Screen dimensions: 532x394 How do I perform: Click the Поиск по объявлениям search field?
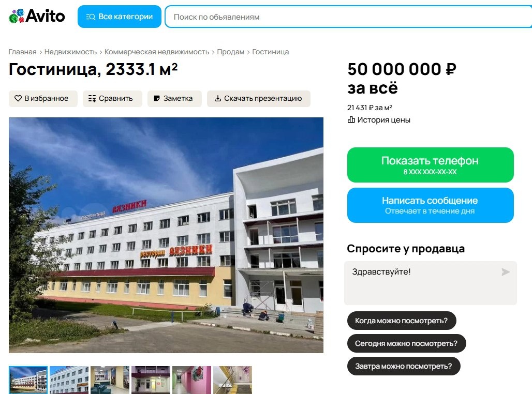[348, 17]
